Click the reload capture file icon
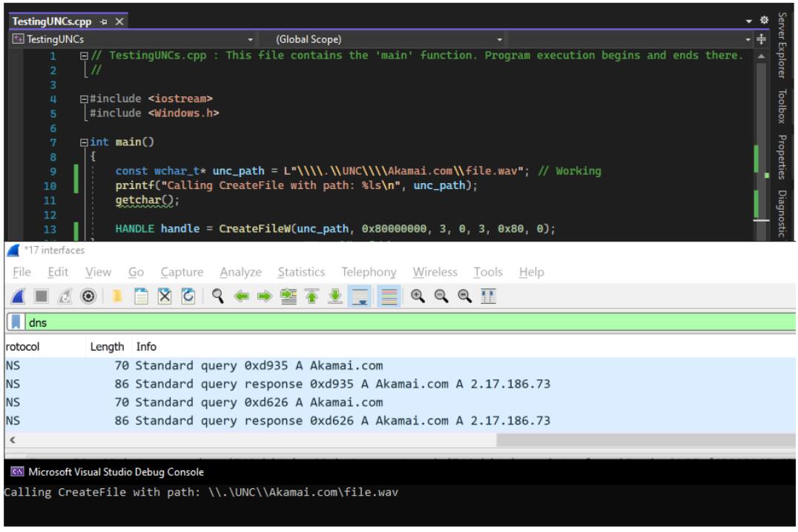This screenshot has height=532, width=798. pos(189,297)
